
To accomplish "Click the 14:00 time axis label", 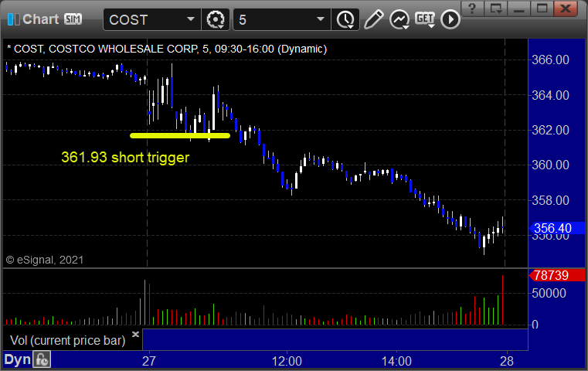I will [396, 361].
